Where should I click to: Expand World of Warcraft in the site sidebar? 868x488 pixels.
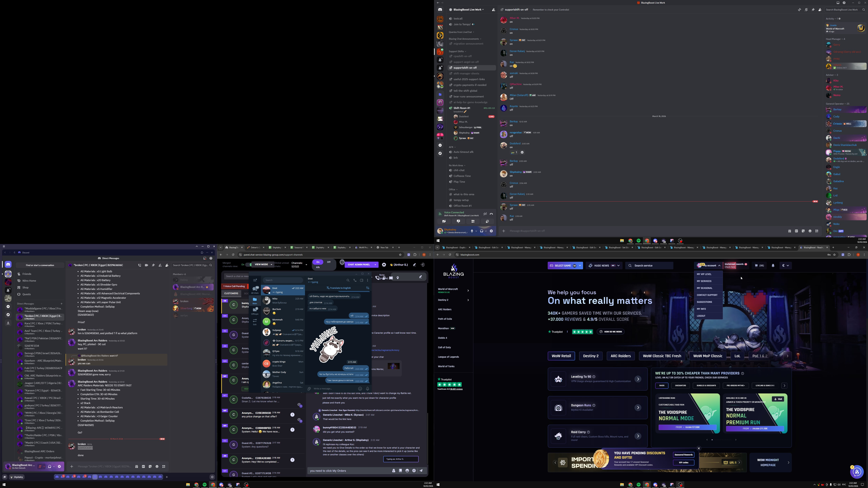[468, 290]
